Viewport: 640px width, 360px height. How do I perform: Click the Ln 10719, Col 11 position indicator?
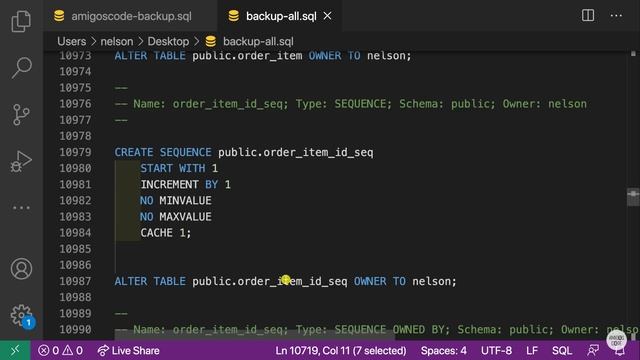pos(341,350)
